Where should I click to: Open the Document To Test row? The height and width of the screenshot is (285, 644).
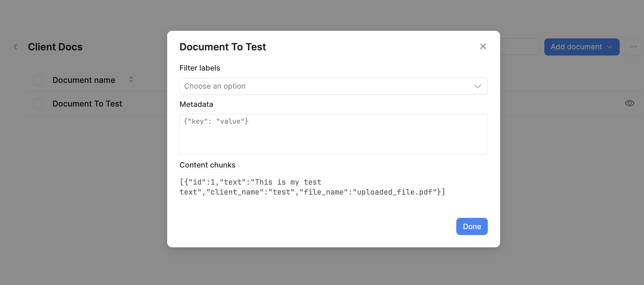tap(87, 104)
